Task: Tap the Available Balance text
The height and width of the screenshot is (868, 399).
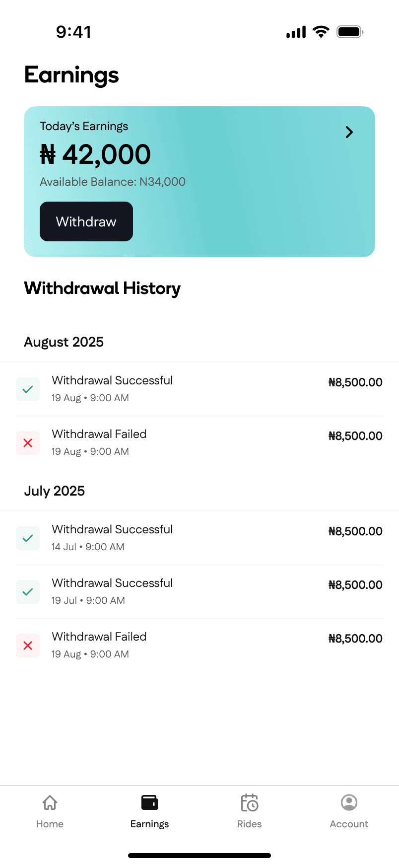Action: pyautogui.click(x=113, y=182)
